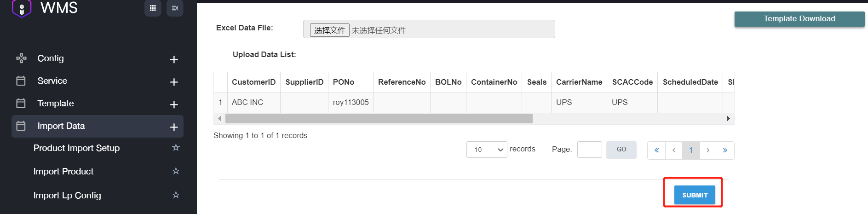Star the Import Product item
The height and width of the screenshot is (214, 868).
pyautogui.click(x=175, y=171)
